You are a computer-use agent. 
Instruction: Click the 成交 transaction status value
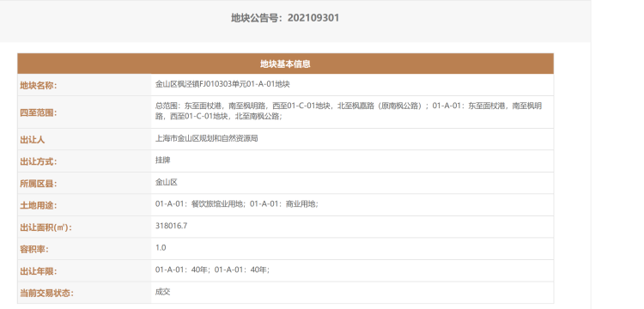click(162, 292)
